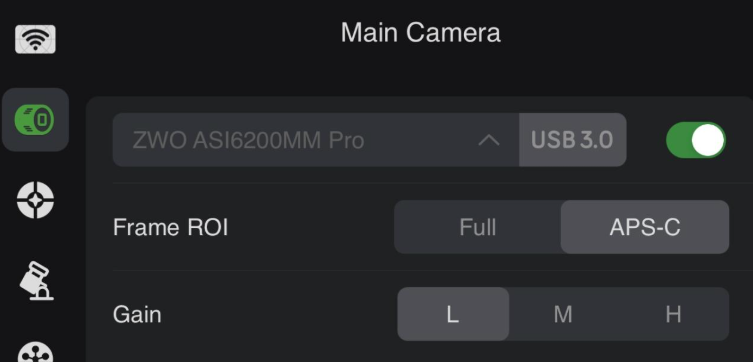
Task: Open the telescope mount settings icon
Action: [x=36, y=281]
